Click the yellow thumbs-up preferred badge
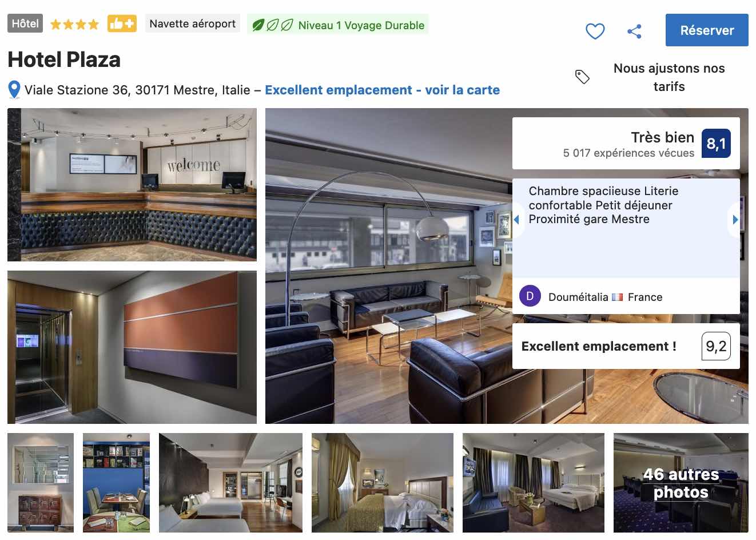Screen dimensions: 756x540 tap(122, 24)
